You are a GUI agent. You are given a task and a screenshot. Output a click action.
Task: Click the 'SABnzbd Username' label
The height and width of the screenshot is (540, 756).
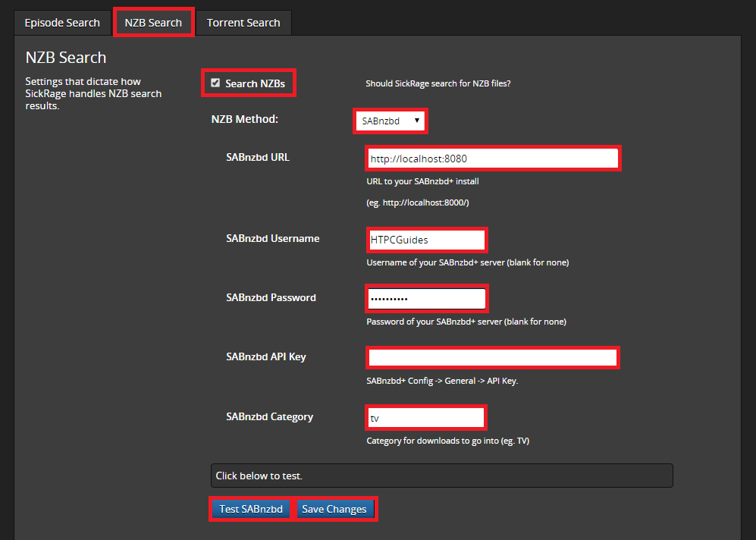point(273,238)
